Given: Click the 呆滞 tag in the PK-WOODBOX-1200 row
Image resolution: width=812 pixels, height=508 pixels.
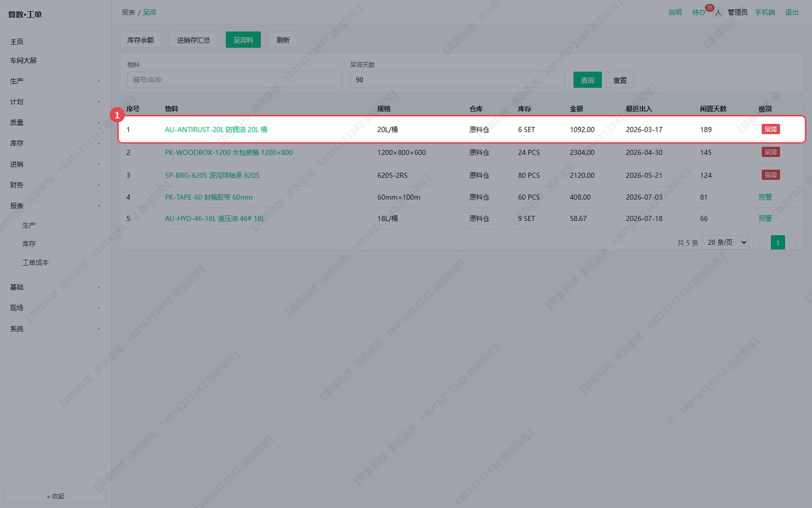Looking at the screenshot, I should coord(770,152).
